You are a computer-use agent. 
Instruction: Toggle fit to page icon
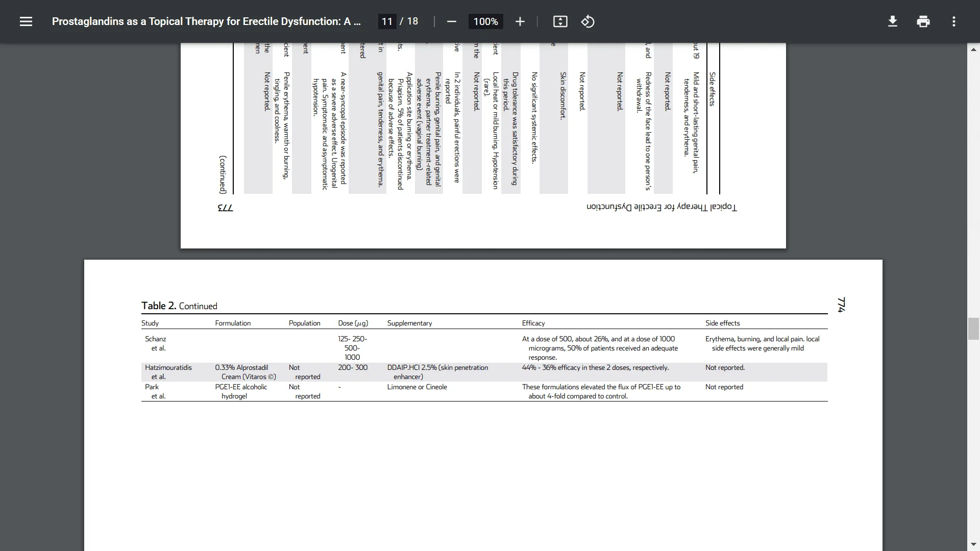tap(560, 21)
